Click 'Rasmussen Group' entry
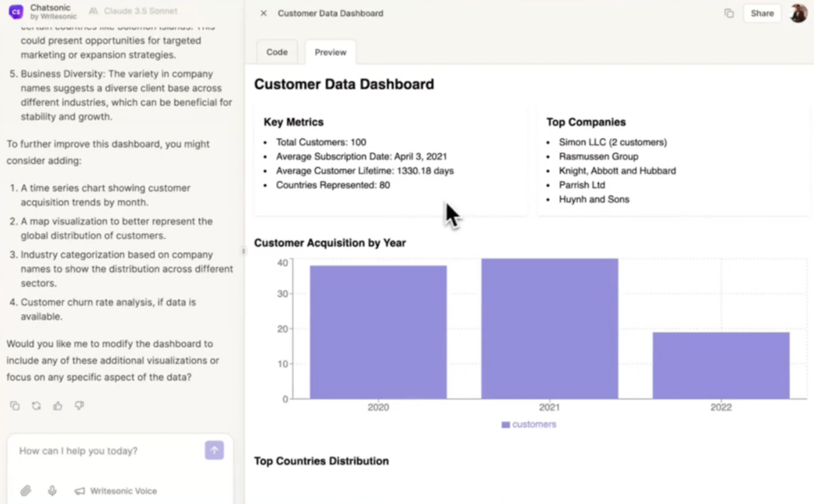 [598, 156]
